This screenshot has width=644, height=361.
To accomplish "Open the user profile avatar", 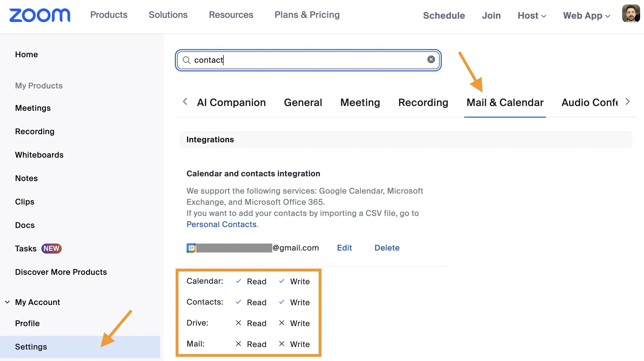I will tap(631, 13).
